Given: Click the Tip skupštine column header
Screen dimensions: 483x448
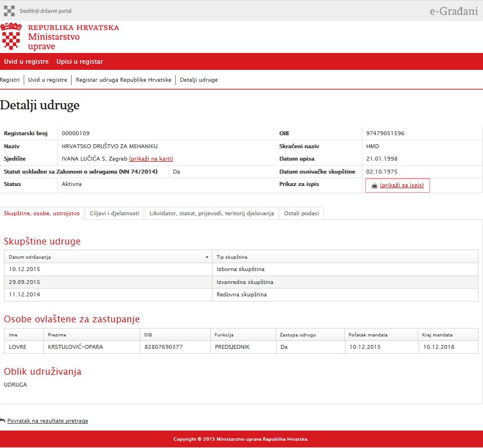Looking at the screenshot, I should pyautogui.click(x=232, y=257).
